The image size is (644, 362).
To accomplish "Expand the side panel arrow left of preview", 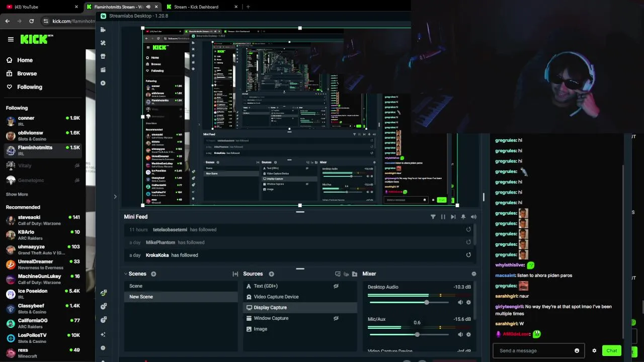I will [115, 197].
